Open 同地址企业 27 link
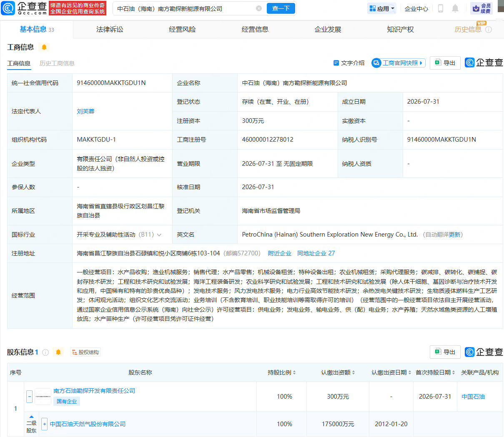The width and height of the screenshot is (504, 437). tap(316, 253)
